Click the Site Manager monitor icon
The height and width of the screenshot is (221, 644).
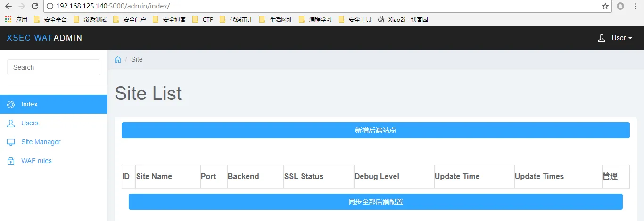[11, 142]
